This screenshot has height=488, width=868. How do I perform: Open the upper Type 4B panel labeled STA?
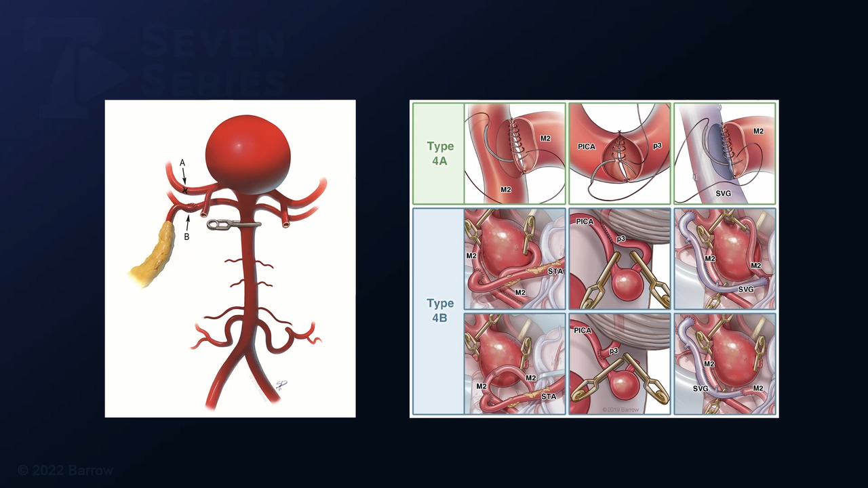pos(515,259)
